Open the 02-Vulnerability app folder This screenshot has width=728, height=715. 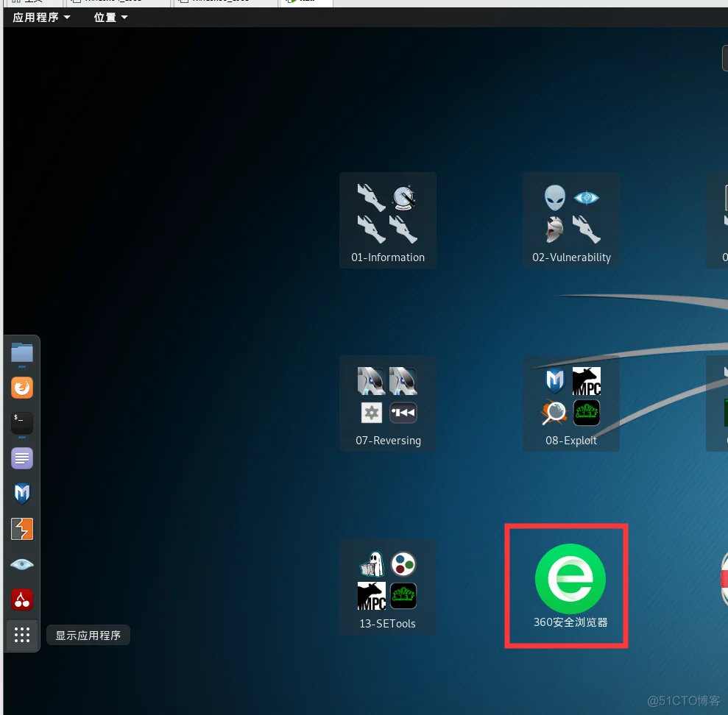(x=571, y=221)
